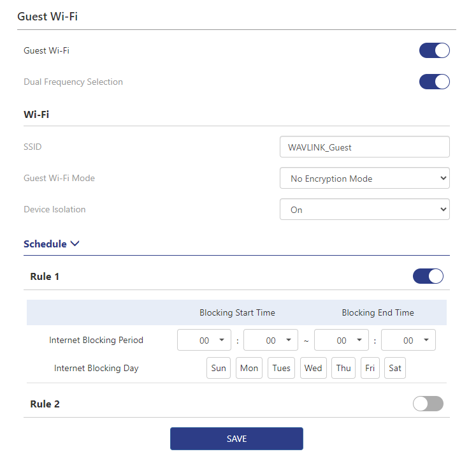Open blocking end minute dropdown
This screenshot has width=476, height=454.
pyautogui.click(x=408, y=340)
